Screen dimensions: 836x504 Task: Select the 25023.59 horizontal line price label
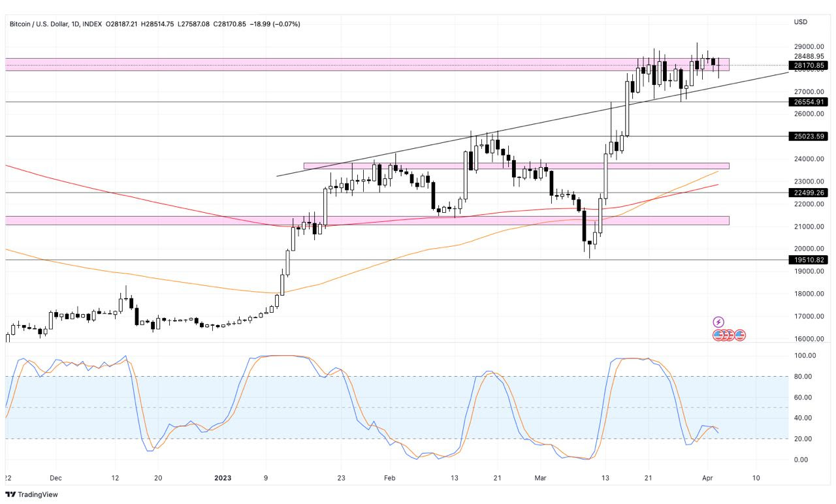[x=809, y=136]
